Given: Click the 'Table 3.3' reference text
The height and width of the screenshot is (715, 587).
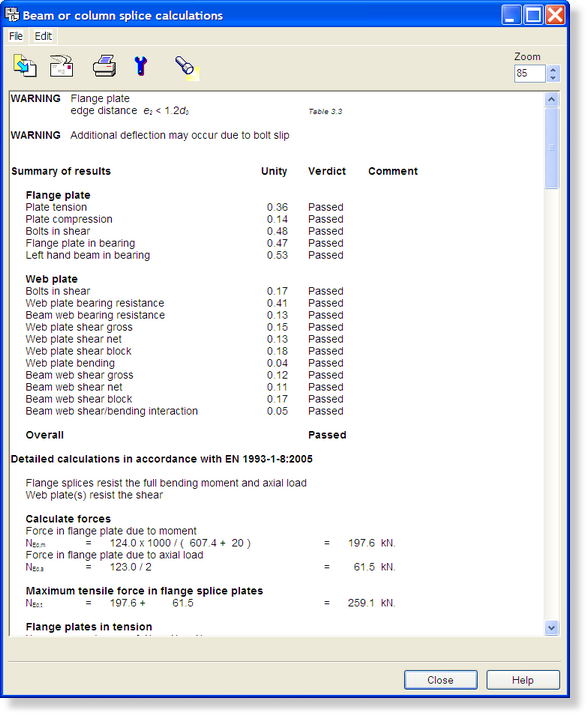Looking at the screenshot, I should point(325,111).
